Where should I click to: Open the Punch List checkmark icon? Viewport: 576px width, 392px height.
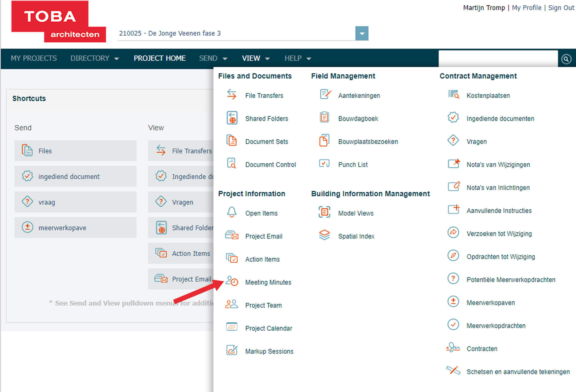(324, 164)
